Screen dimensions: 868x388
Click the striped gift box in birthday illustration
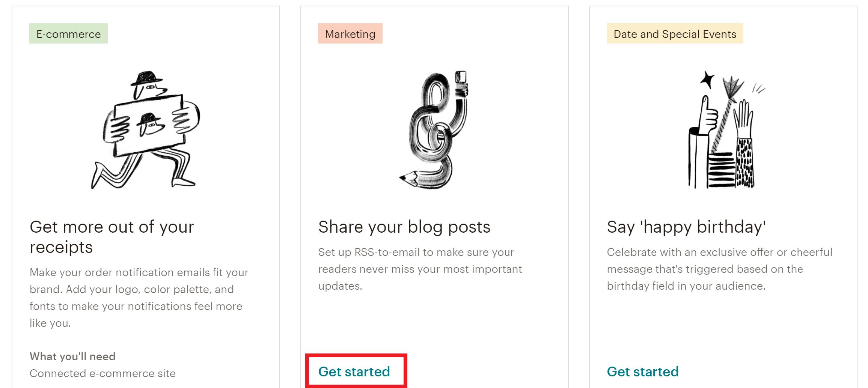(721, 170)
